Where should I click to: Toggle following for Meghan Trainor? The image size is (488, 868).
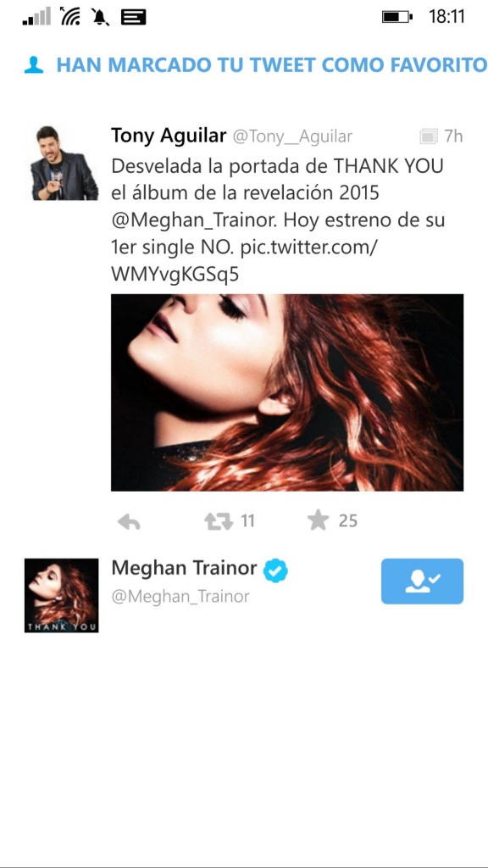[x=422, y=581]
